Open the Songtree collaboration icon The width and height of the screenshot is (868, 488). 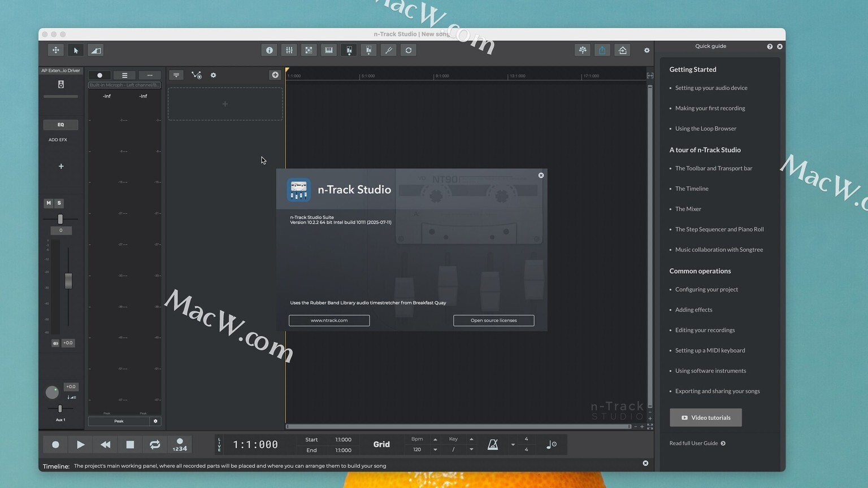pos(583,50)
